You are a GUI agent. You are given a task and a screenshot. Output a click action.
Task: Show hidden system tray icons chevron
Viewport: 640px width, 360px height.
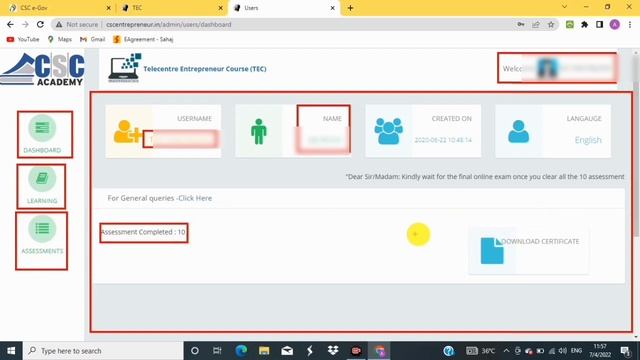[x=506, y=351]
